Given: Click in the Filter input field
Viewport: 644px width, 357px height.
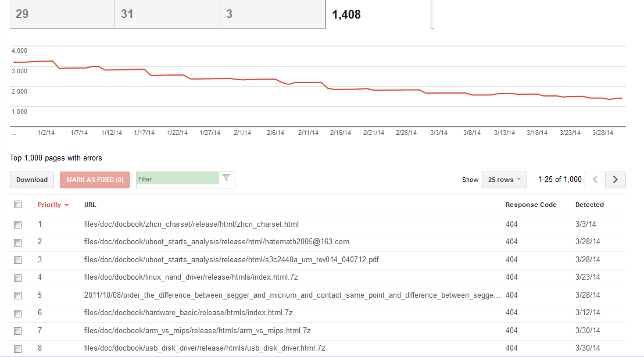Looking at the screenshot, I should click(177, 179).
